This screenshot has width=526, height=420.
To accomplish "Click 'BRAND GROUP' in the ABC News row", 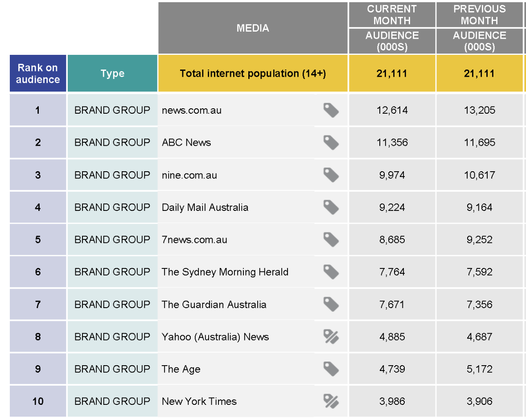I will (112, 143).
